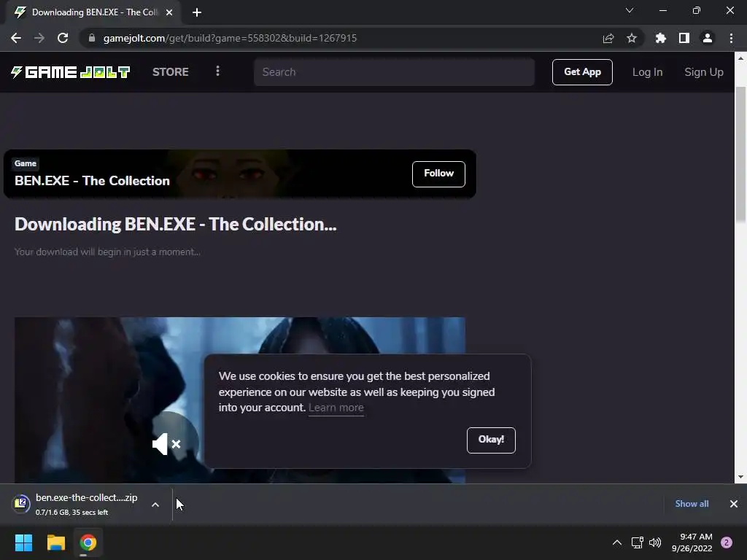Click the "Your download will begin" text
747x560 pixels.
pos(107,252)
